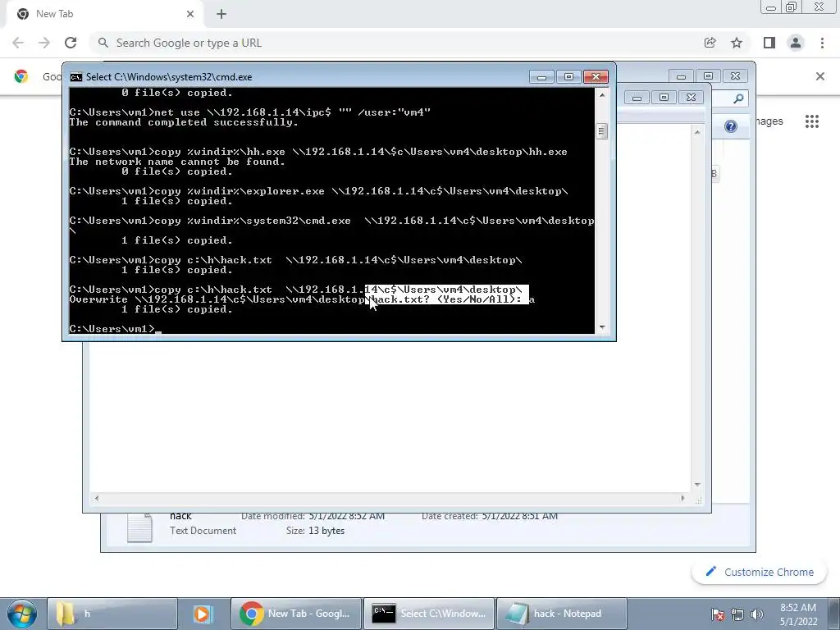Click 'The command completed successfully.' line

pyautogui.click(x=183, y=122)
